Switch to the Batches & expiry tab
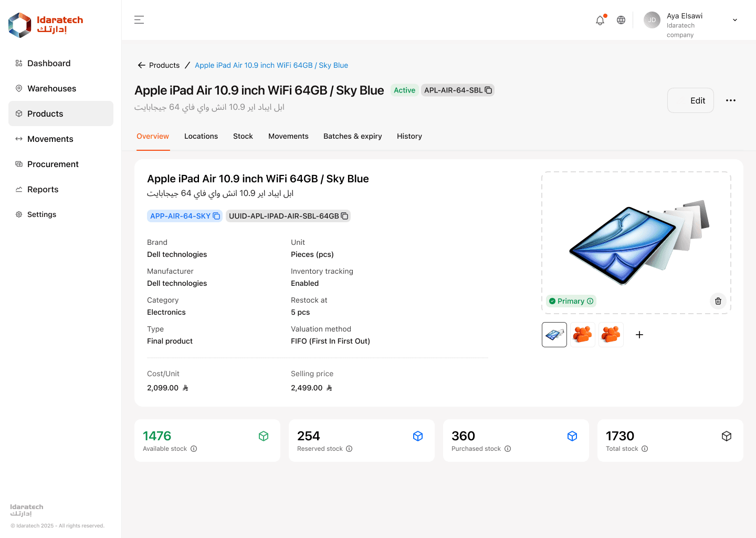 pyautogui.click(x=353, y=136)
